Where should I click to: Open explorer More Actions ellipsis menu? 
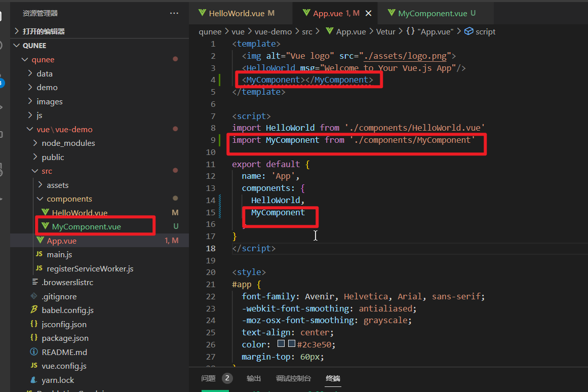[x=174, y=13]
